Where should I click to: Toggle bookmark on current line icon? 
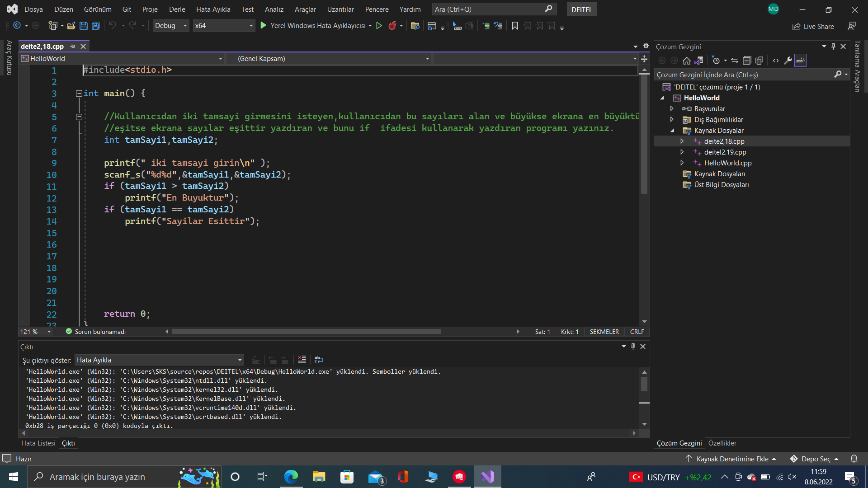point(514,26)
